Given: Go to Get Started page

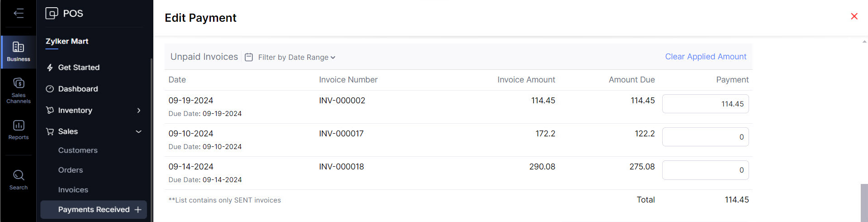Looking at the screenshot, I should 79,68.
